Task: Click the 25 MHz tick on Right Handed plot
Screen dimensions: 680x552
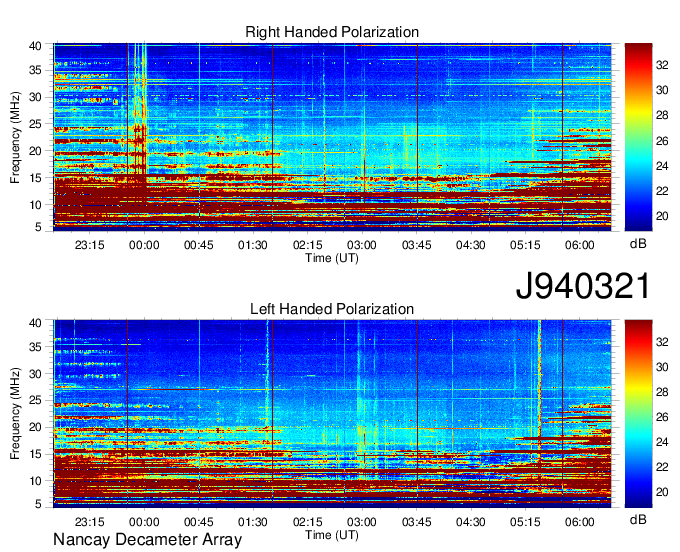Action: click(x=35, y=124)
